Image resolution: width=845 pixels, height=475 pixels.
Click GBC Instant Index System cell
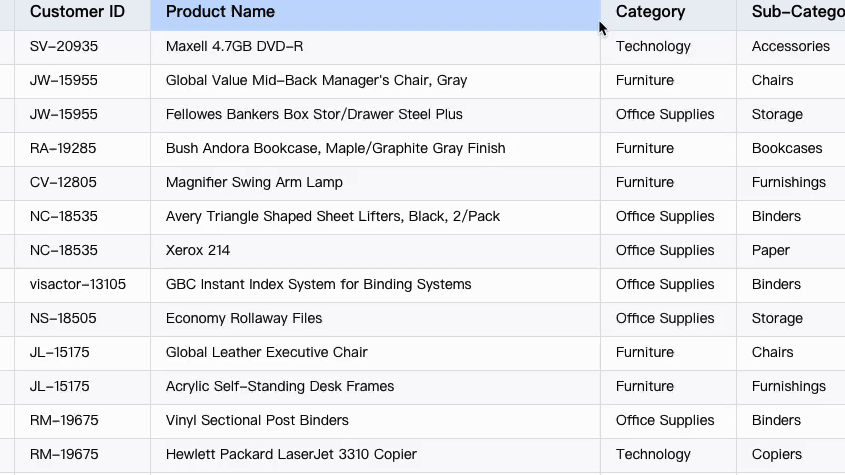click(318, 285)
